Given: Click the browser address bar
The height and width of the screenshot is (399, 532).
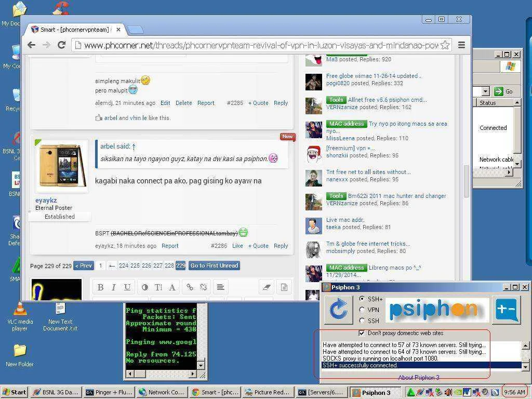Looking at the screenshot, I should tap(261, 45).
